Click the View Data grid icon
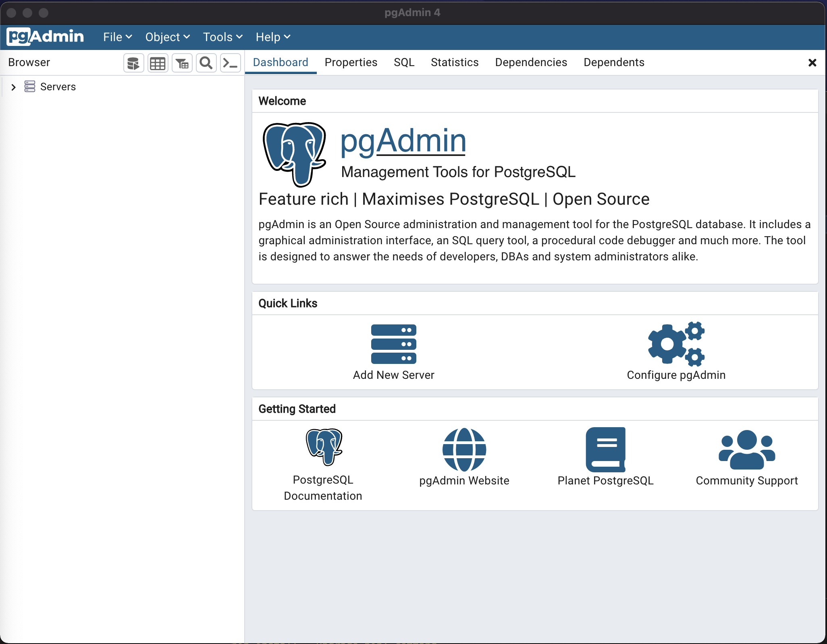 click(x=157, y=63)
